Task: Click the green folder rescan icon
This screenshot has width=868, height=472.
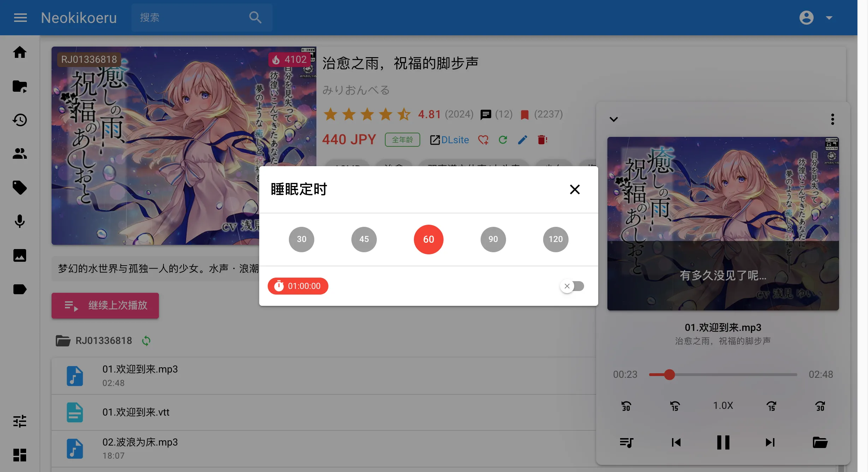Action: (146, 341)
